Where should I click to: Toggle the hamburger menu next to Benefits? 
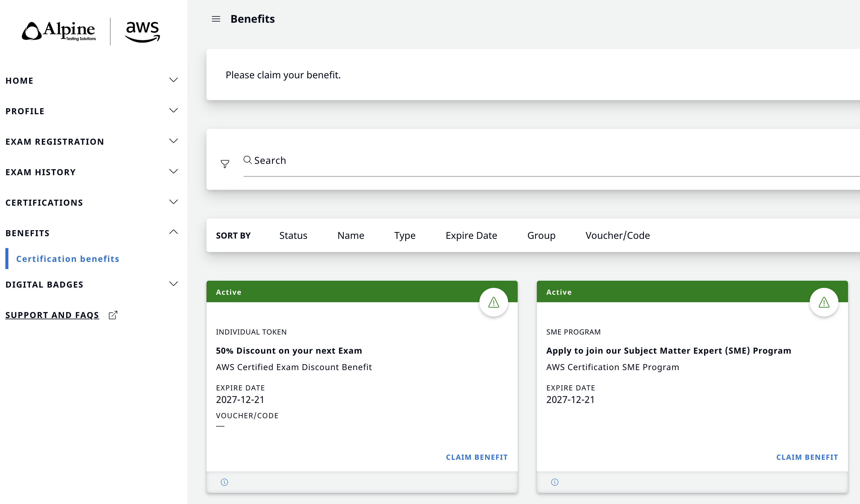(216, 19)
